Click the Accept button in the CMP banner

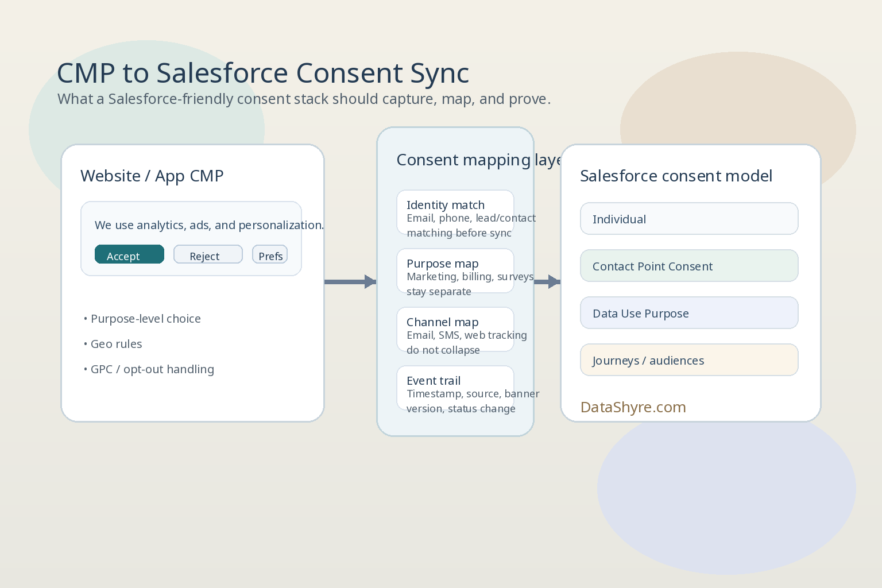pyautogui.click(x=129, y=254)
